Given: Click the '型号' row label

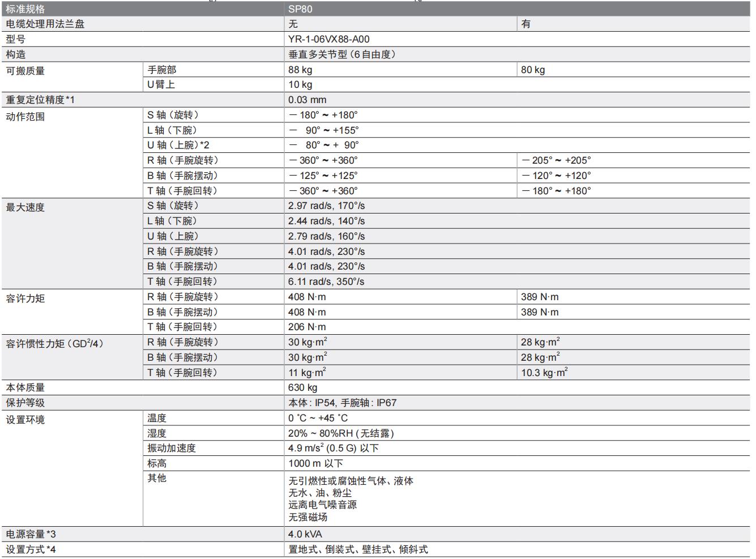Looking at the screenshot, I should tap(15, 39).
